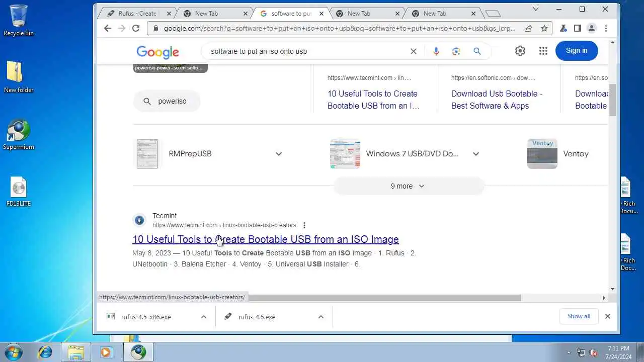
Task: Open 10 Useful Tools Tecmint result title
Action: tap(266, 239)
